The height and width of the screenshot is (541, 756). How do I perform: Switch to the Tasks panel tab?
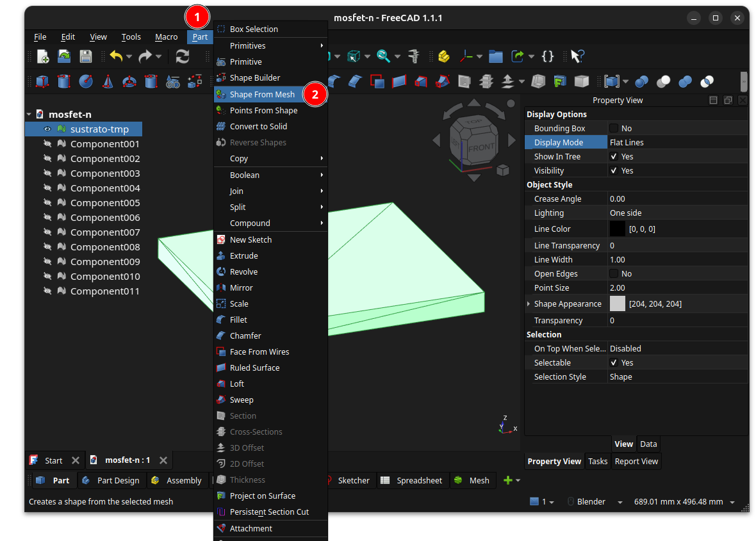597,462
